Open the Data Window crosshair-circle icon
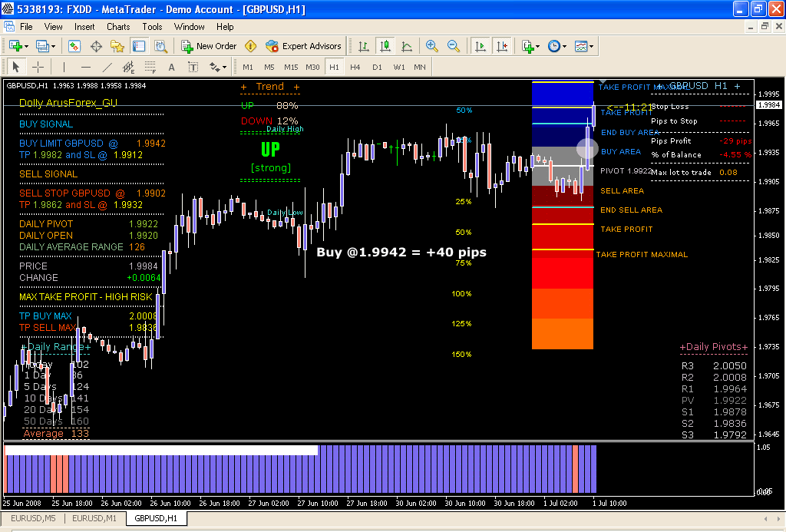The width and height of the screenshot is (786, 532). pyautogui.click(x=97, y=46)
